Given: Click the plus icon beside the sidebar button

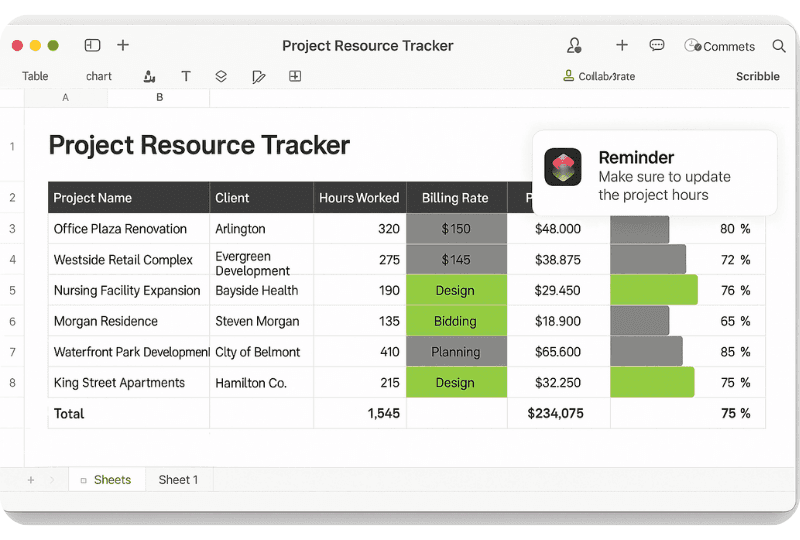Looking at the screenshot, I should pyautogui.click(x=123, y=45).
